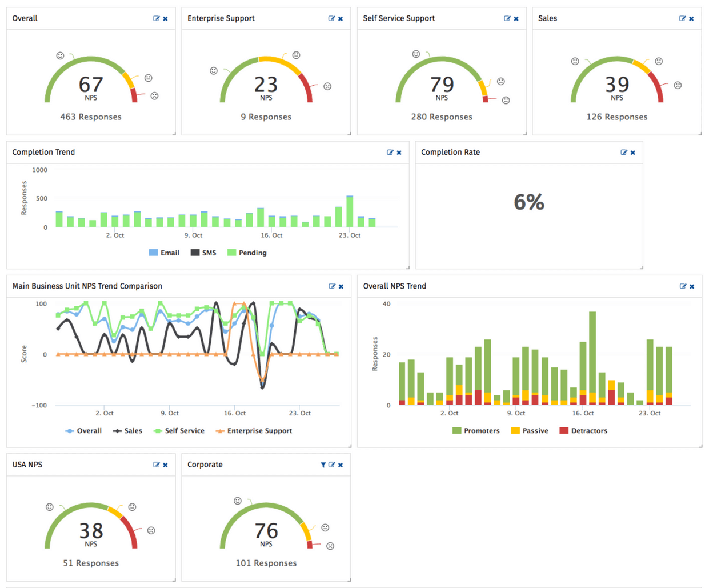Click the 51 Responses label
Screen dimensions: 709x588
[x=91, y=563]
